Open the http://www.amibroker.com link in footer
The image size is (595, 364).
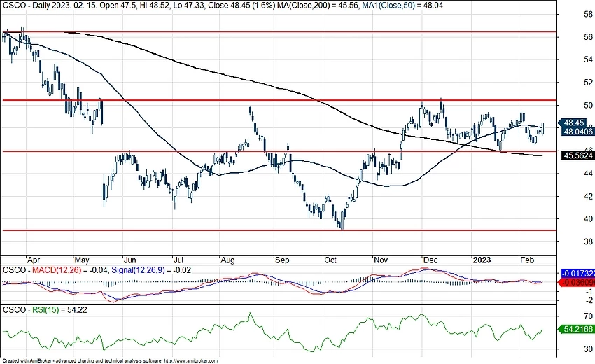point(192,361)
